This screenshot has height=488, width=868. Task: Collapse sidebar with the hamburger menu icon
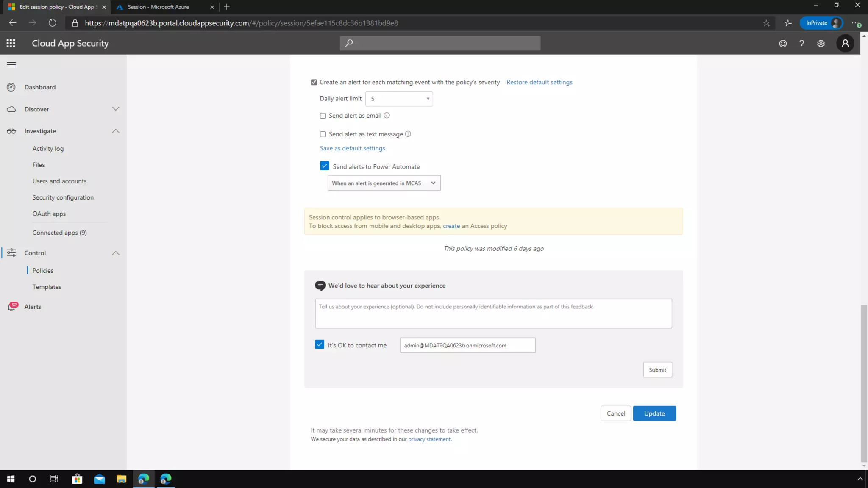tap(11, 65)
